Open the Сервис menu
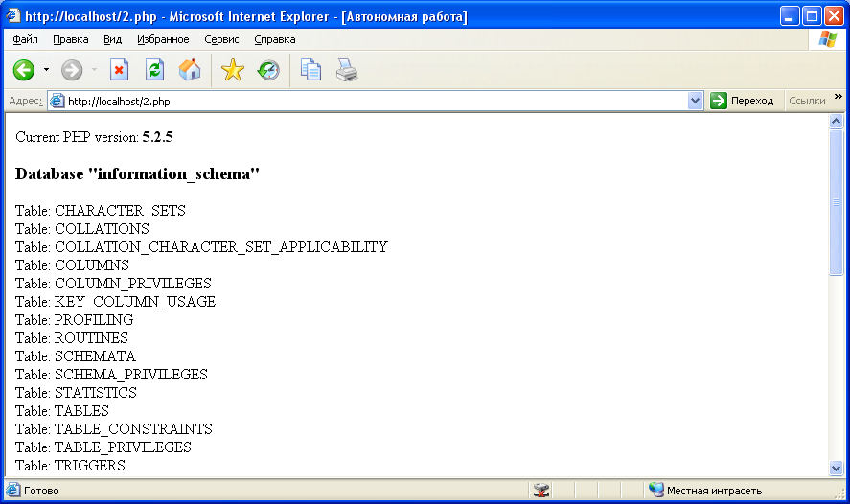 (x=221, y=39)
